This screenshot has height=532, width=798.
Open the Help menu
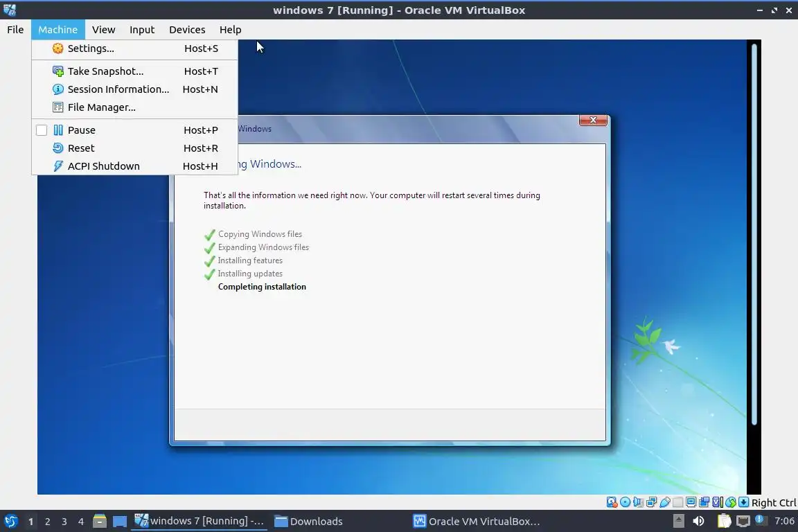[230, 30]
